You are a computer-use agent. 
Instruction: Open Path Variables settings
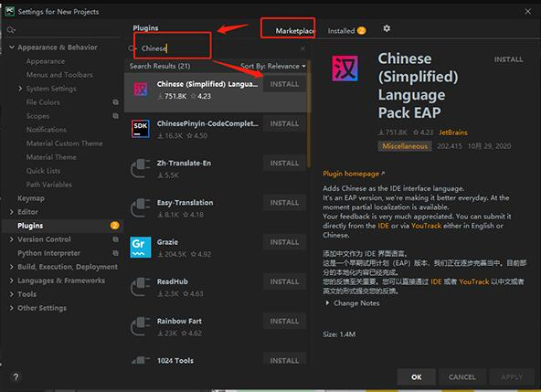[49, 185]
